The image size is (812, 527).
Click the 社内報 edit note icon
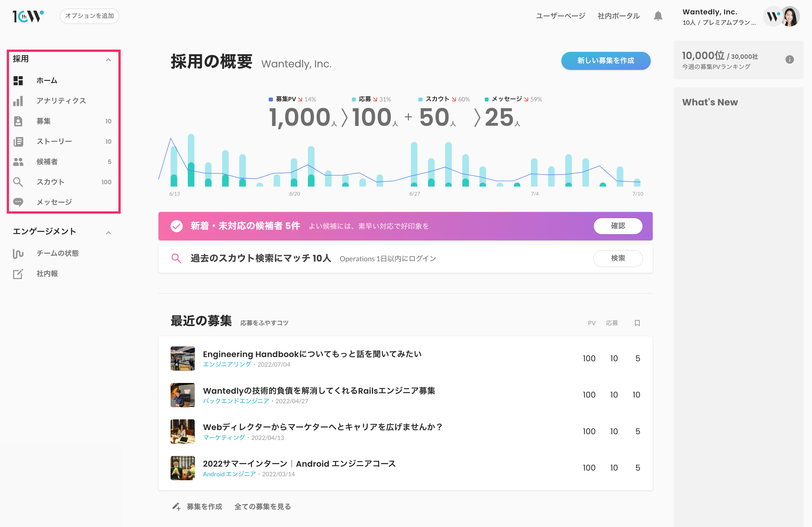click(x=18, y=274)
